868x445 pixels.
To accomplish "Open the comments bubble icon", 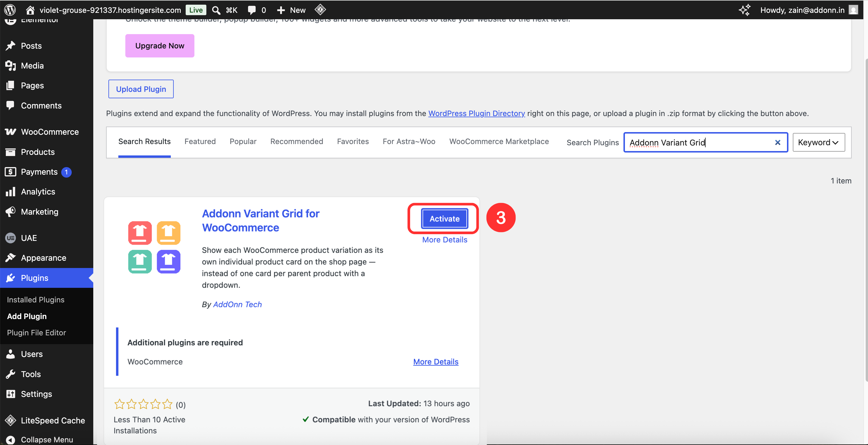I will pyautogui.click(x=251, y=10).
